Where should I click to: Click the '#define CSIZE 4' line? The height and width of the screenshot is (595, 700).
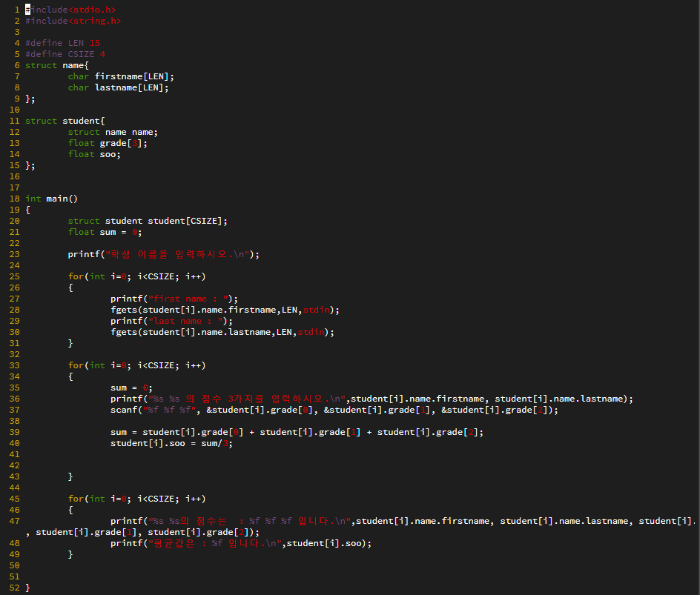point(65,54)
